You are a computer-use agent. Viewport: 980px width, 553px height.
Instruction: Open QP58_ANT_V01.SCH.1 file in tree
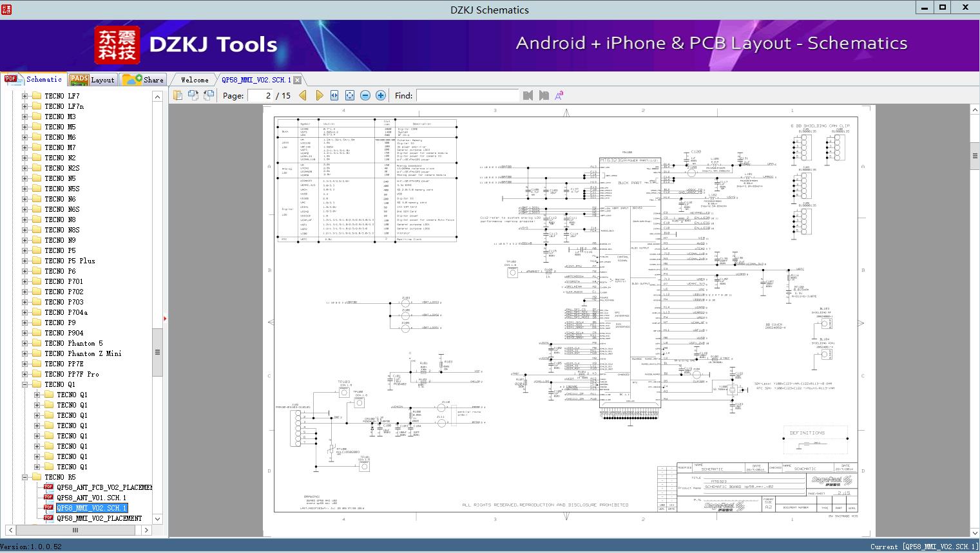[91, 498]
